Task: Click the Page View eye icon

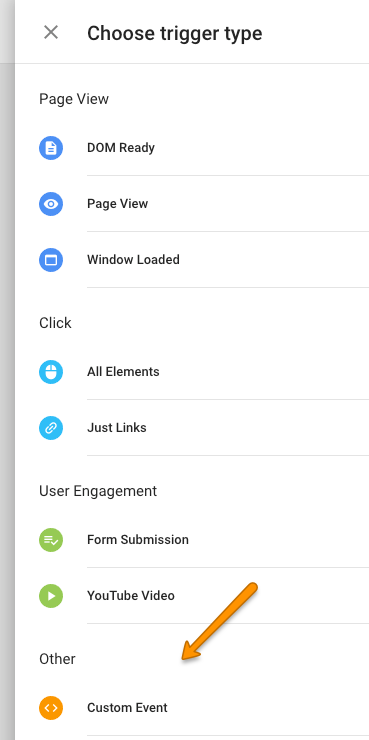Action: (51, 204)
